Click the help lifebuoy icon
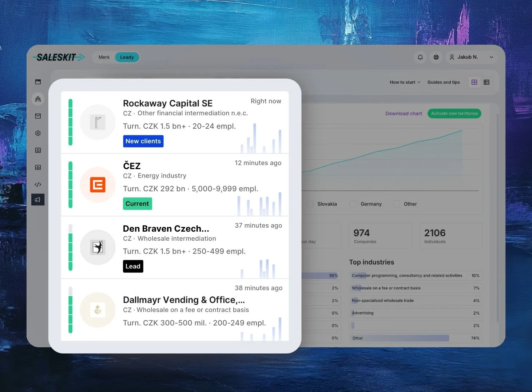532x392 pixels. 436,57
